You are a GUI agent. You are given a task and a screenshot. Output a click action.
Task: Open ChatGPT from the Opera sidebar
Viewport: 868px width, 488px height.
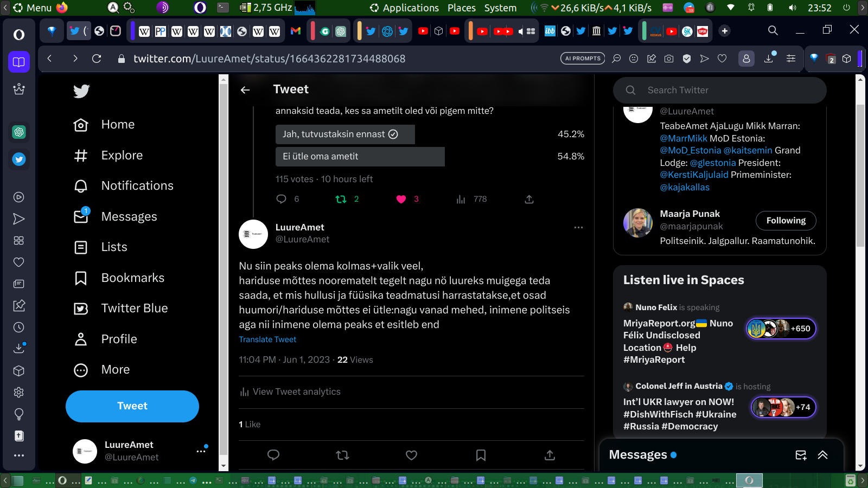tap(19, 132)
